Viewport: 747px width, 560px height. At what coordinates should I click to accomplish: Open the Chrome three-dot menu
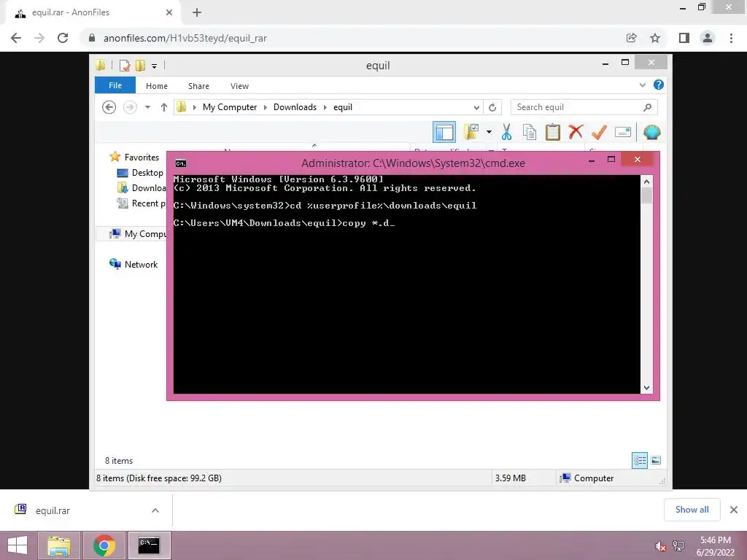pos(731,38)
